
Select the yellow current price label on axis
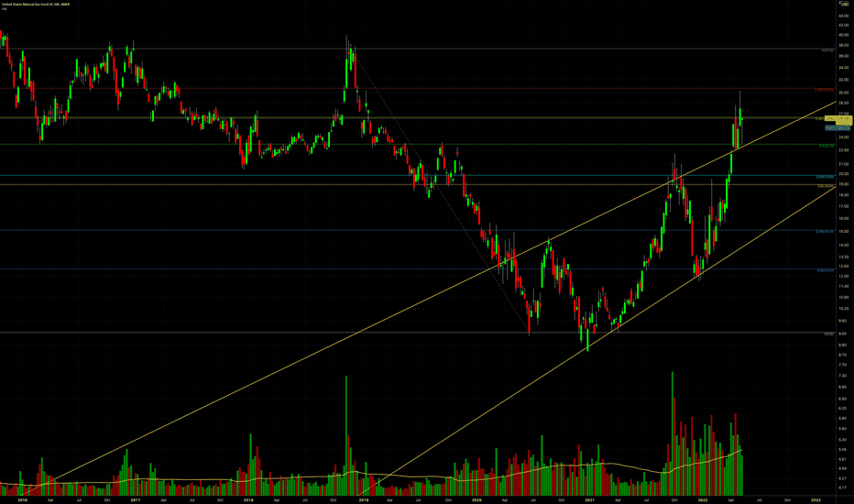point(838,119)
